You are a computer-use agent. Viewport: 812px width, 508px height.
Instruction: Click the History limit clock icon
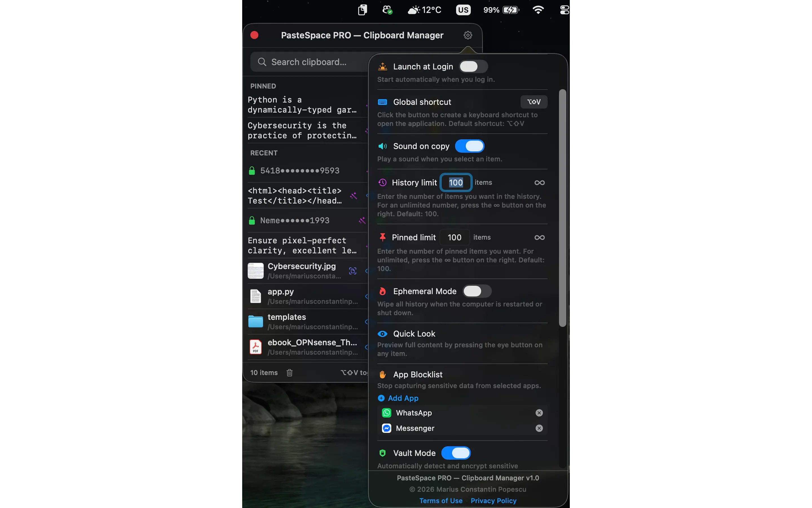[x=382, y=182]
